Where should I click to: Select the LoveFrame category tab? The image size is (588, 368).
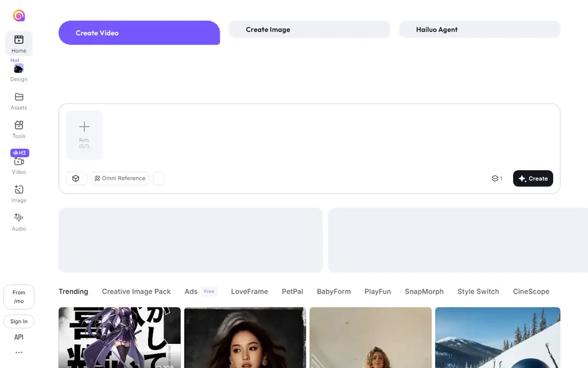pos(250,292)
